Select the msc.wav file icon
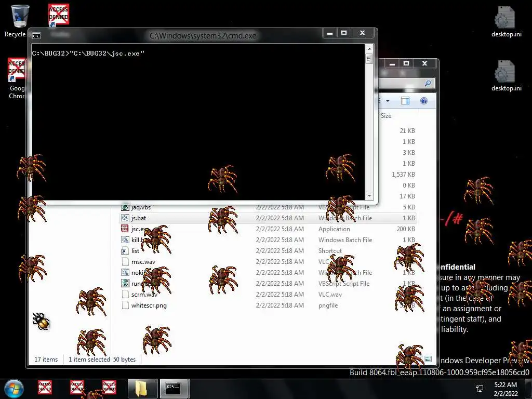 click(125, 262)
